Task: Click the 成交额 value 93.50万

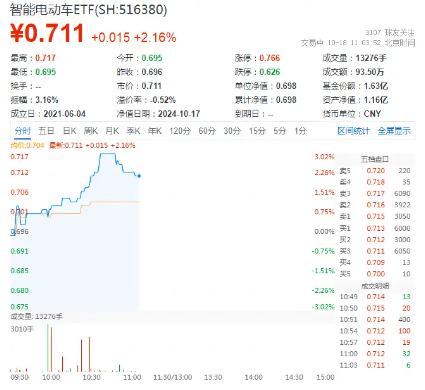Action: tap(370, 72)
